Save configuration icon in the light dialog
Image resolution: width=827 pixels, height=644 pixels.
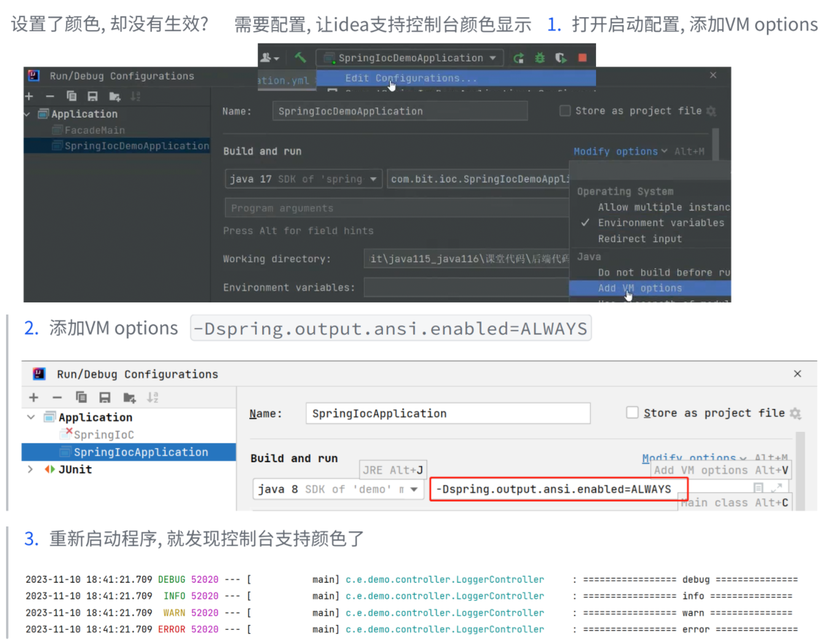coord(105,397)
